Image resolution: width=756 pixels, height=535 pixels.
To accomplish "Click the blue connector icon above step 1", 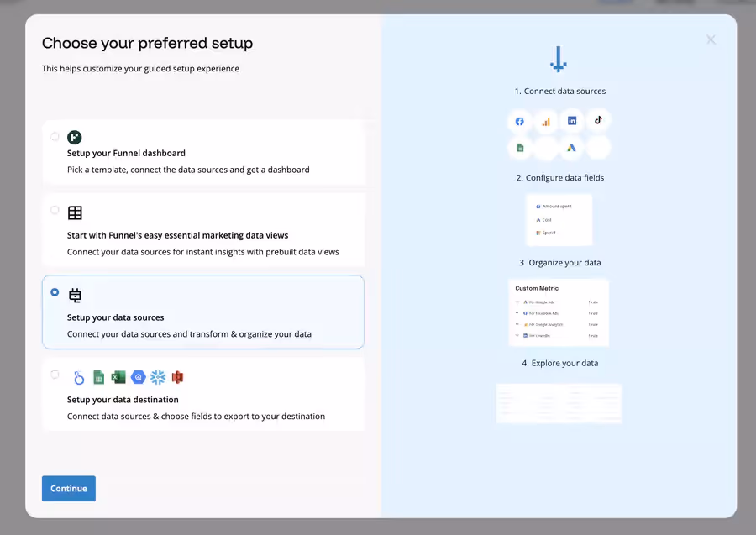I will [559, 59].
